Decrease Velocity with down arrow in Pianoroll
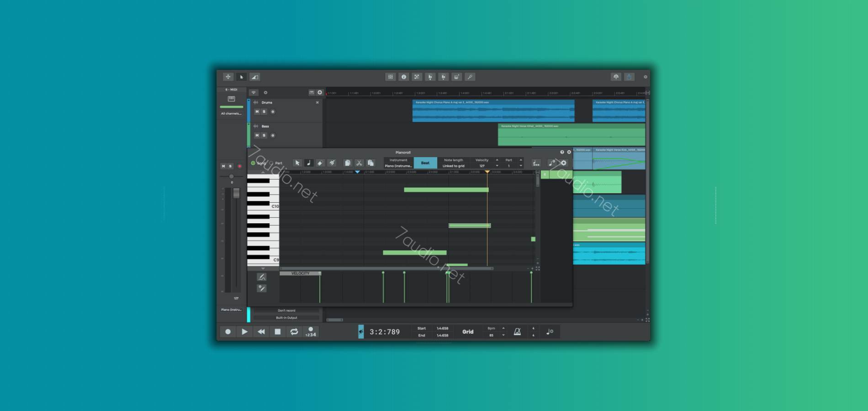 [x=497, y=166]
